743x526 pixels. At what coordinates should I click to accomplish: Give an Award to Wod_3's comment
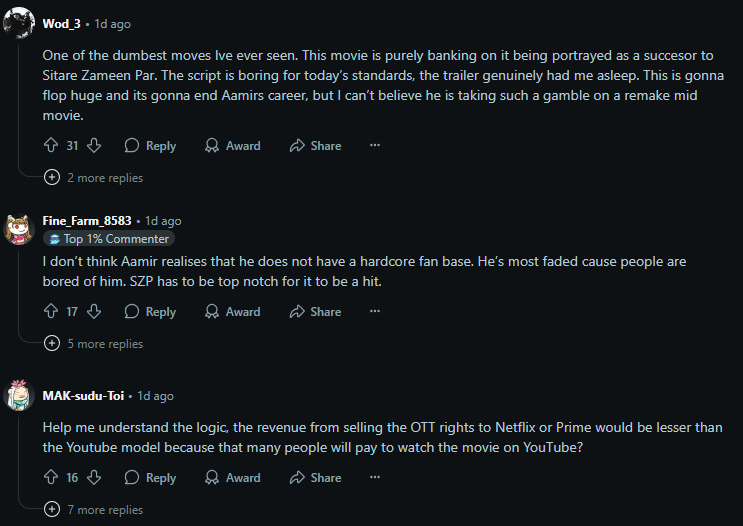coord(232,146)
